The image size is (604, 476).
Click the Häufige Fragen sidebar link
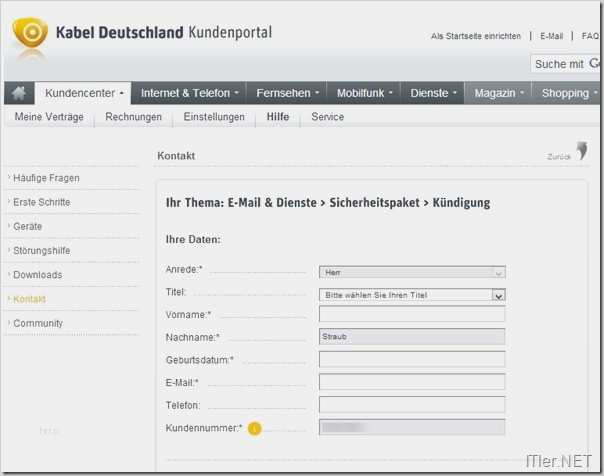point(46,178)
